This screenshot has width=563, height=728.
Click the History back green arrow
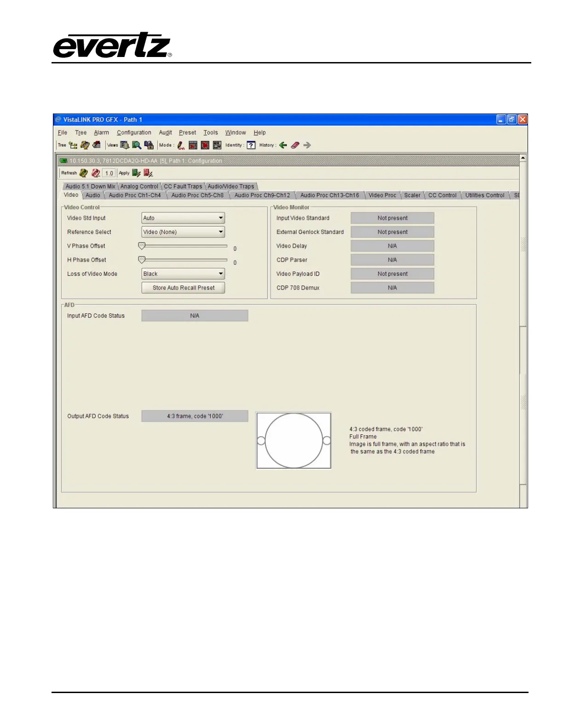pos(283,145)
